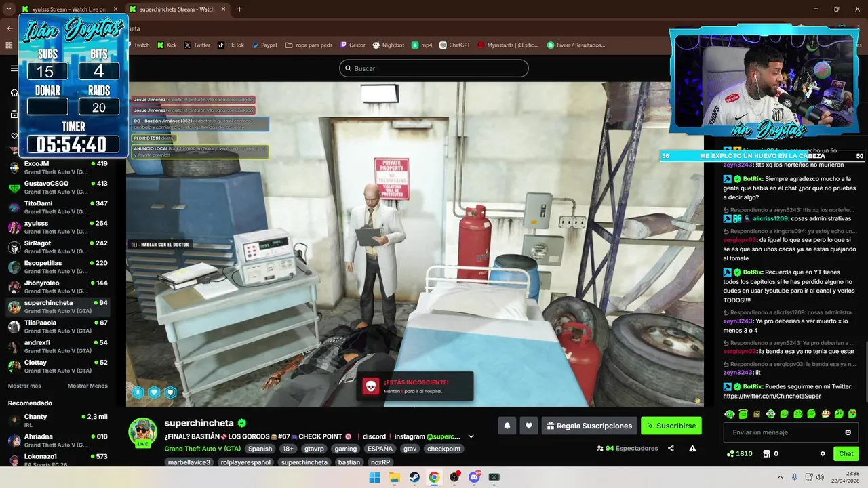Open TilaPaaola channel in sidebar
The height and width of the screenshot is (488, 868).
tap(59, 327)
